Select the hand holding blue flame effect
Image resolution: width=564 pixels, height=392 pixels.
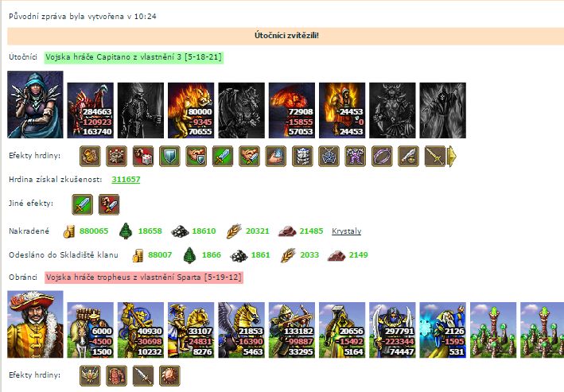point(276,156)
